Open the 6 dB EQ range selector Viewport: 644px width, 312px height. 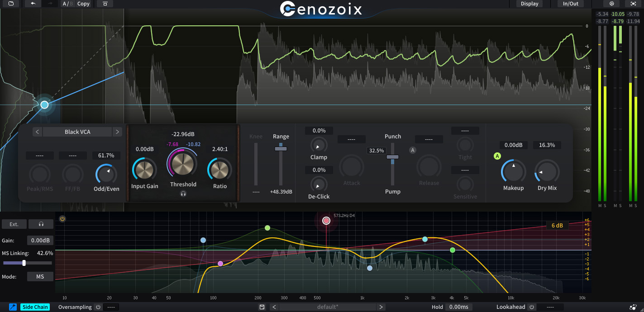pos(557,225)
